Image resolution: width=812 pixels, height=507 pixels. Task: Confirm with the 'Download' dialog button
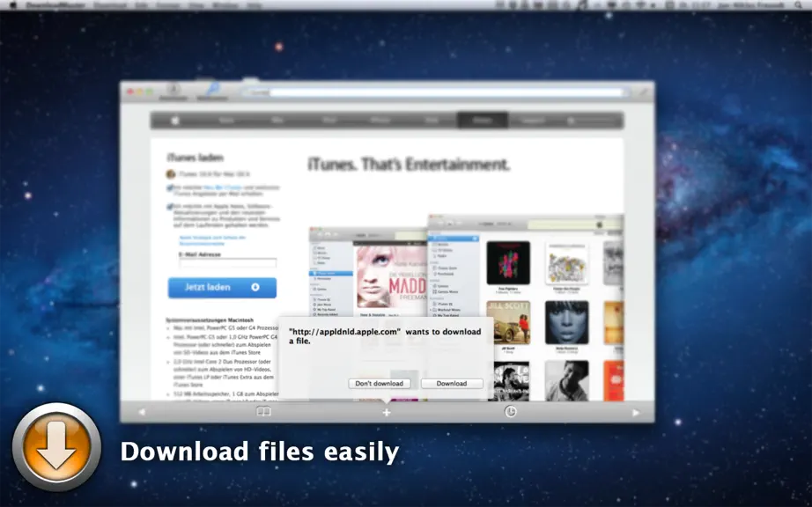[x=452, y=384]
